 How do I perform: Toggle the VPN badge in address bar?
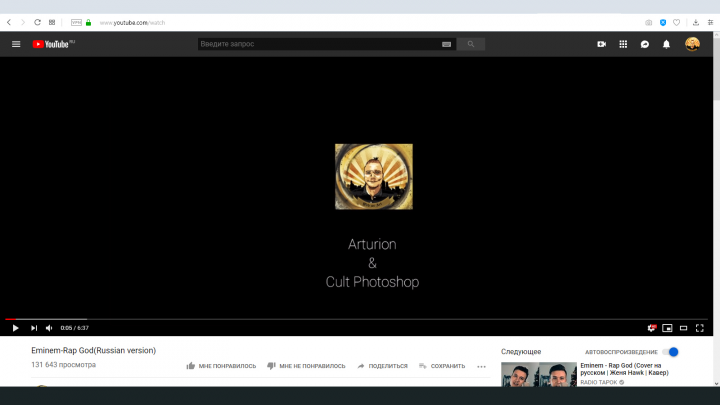coord(76,22)
